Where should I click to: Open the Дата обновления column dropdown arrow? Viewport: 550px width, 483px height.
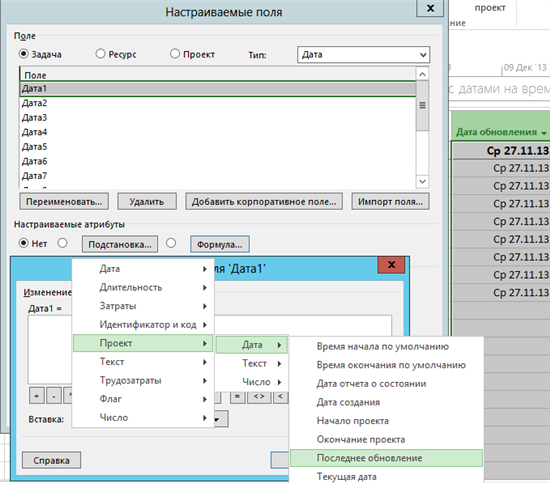[x=544, y=133]
